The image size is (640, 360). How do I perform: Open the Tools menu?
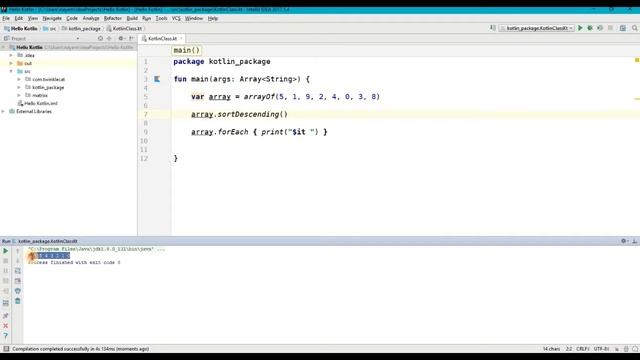pyautogui.click(x=161, y=18)
